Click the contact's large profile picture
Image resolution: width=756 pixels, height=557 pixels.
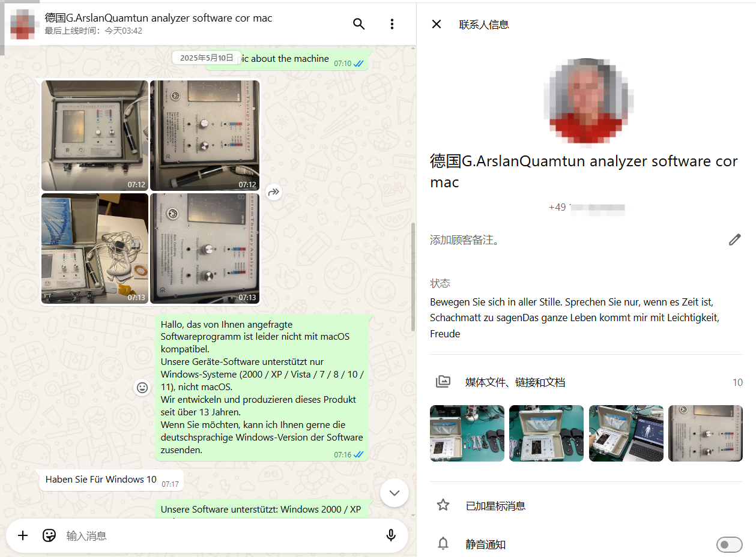(585, 102)
